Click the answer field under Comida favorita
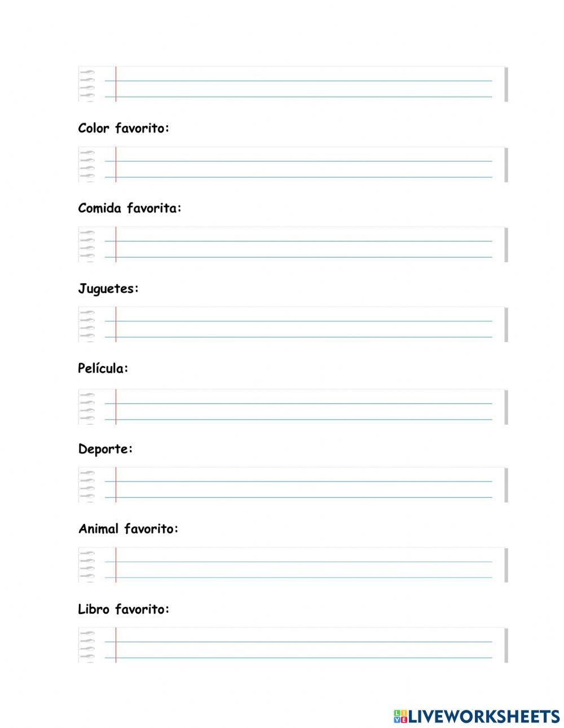The image size is (564, 728). tap(305, 245)
